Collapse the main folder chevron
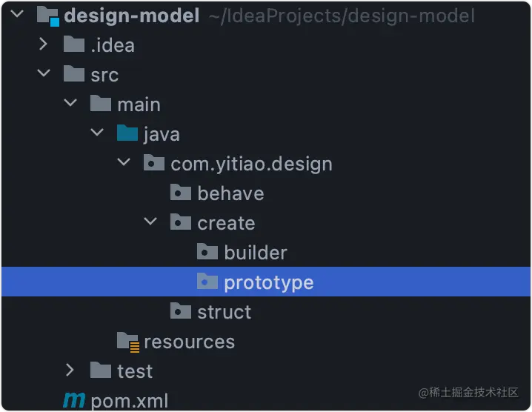 70,102
